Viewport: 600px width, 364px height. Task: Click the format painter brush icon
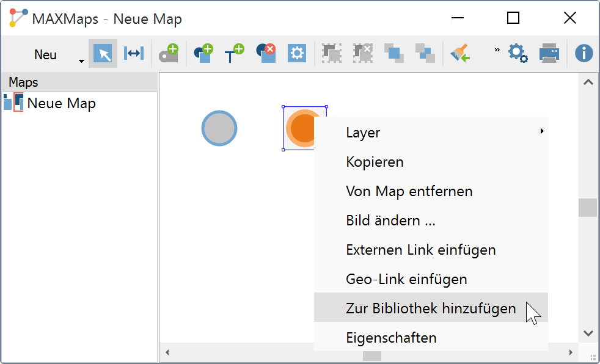[460, 54]
